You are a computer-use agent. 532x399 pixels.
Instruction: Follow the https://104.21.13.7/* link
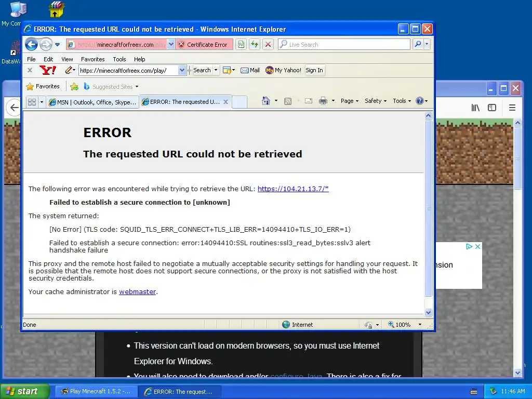[x=293, y=189]
